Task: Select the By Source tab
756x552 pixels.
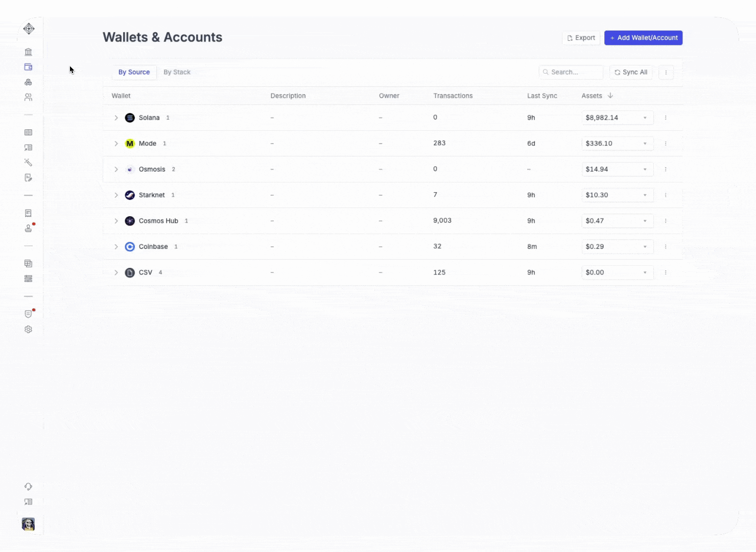Action: (x=134, y=72)
